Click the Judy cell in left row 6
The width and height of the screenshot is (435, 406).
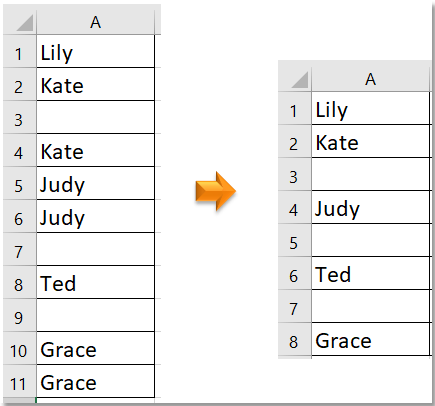pyautogui.click(x=95, y=216)
